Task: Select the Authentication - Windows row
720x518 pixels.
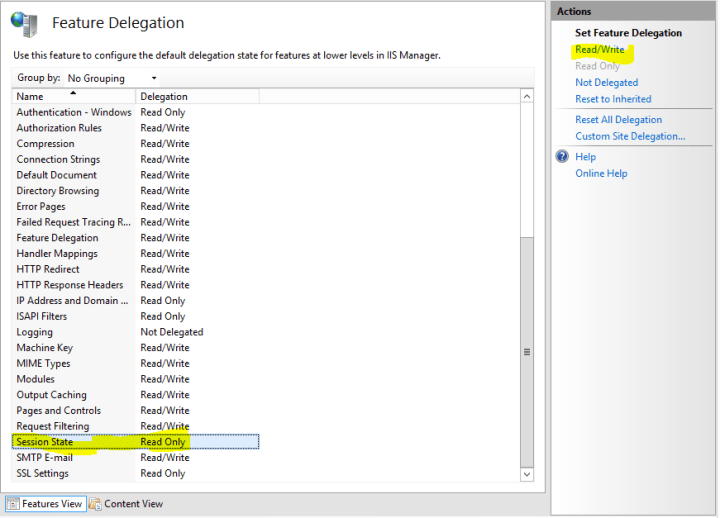Action: click(135, 113)
